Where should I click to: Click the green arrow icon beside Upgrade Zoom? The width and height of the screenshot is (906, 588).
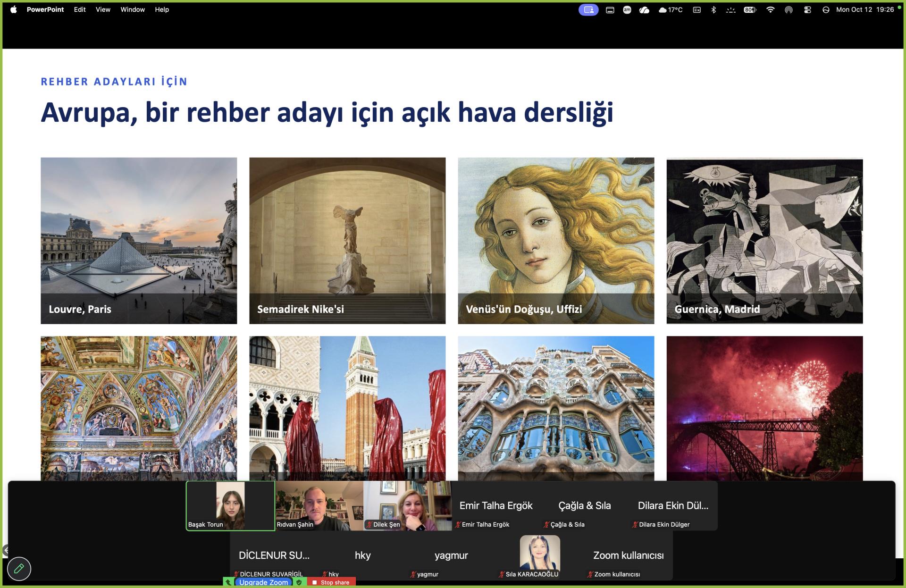[x=228, y=582]
